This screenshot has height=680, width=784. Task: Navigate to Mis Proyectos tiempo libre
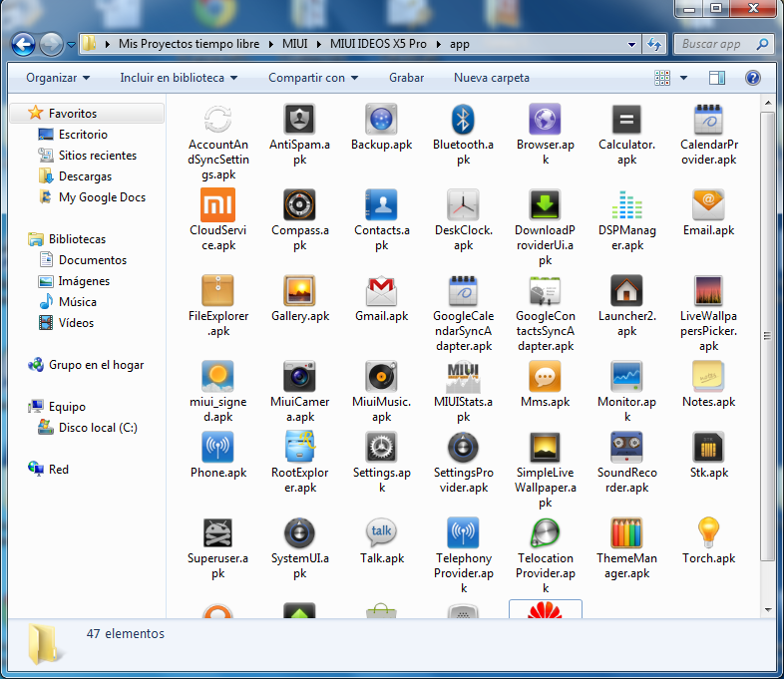coord(189,44)
